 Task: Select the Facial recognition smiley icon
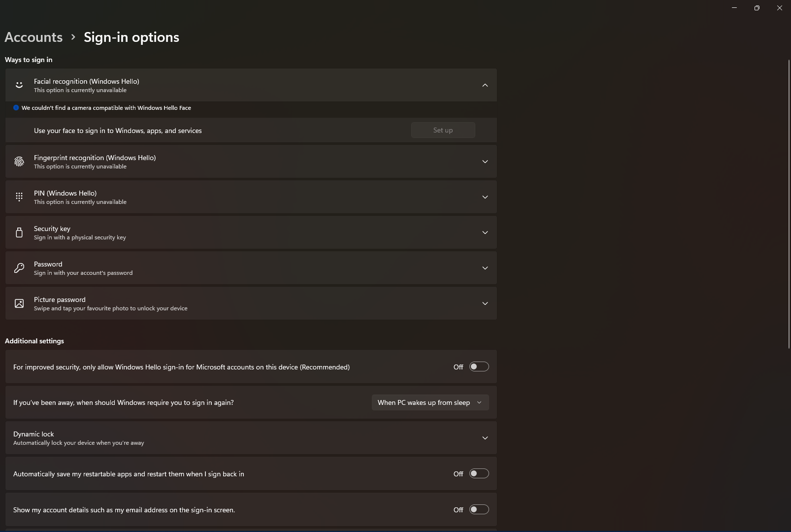[19, 85]
